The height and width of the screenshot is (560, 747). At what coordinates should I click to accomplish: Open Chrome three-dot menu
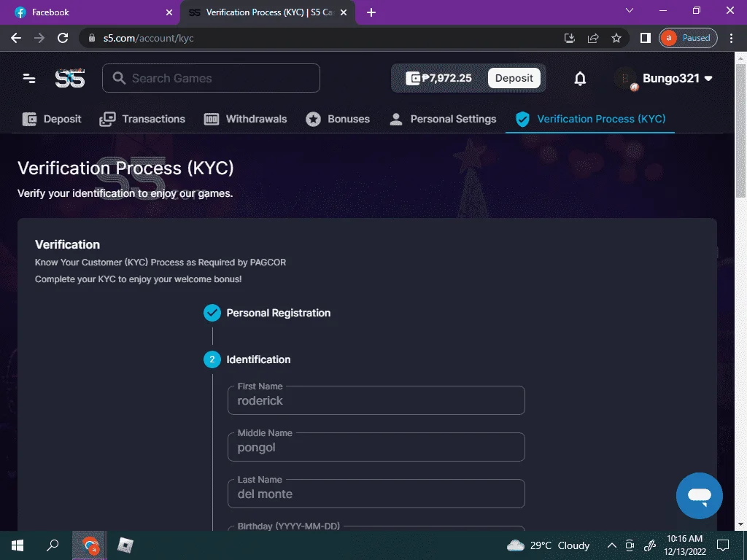[731, 38]
